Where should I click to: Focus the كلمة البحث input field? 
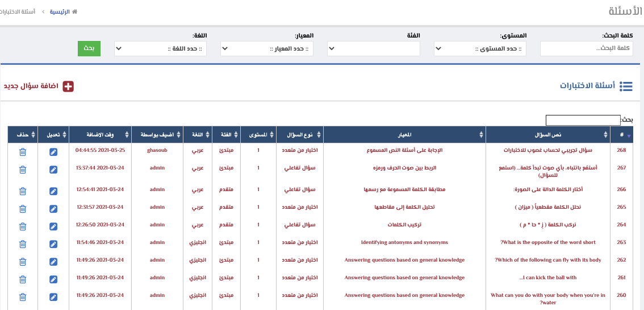(x=587, y=48)
